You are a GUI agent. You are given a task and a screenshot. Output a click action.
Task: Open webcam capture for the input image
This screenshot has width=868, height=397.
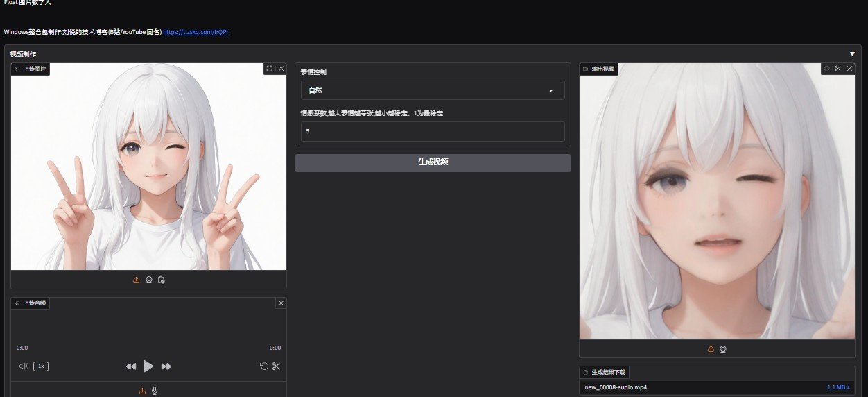pos(149,280)
